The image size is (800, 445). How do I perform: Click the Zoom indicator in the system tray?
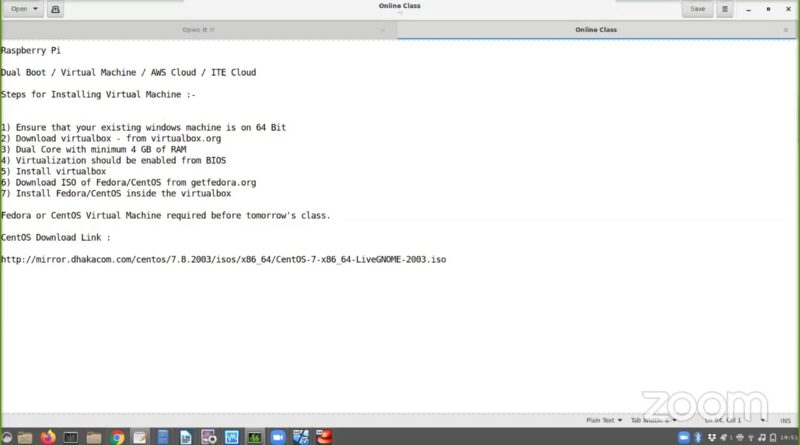684,437
